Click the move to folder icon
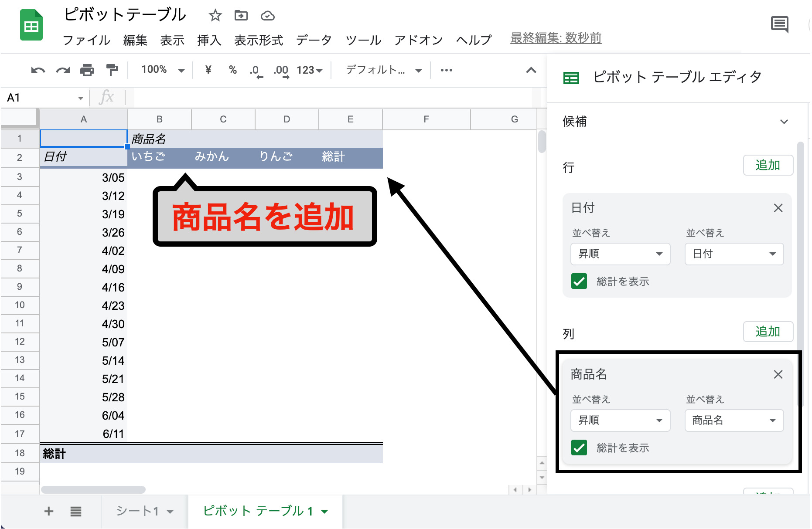Image resolution: width=812 pixels, height=529 pixels. coord(241,16)
